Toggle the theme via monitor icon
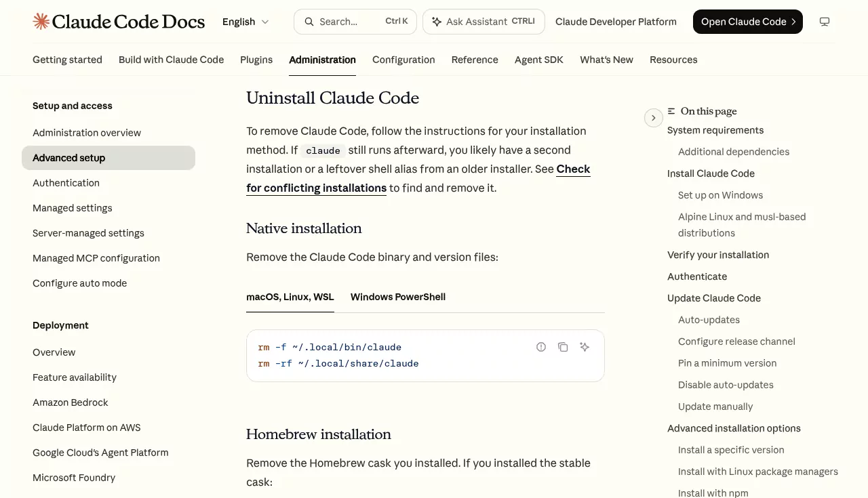Viewport: 868px width, 498px height. click(x=825, y=22)
